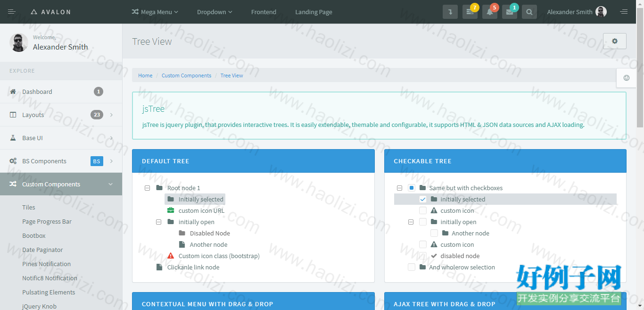The image size is (644, 310).
Task: Click the Alexander Smith top bar name
Action: click(570, 12)
